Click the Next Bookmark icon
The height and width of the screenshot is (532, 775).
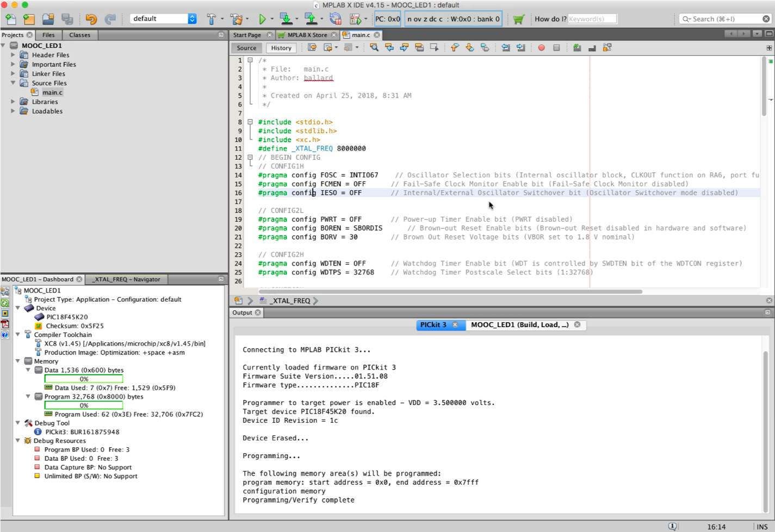click(x=470, y=48)
